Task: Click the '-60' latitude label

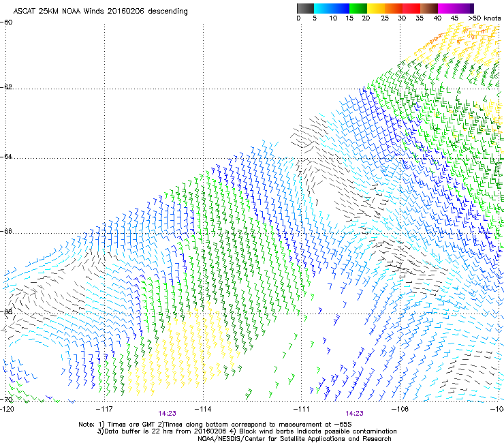Action: click(6, 22)
